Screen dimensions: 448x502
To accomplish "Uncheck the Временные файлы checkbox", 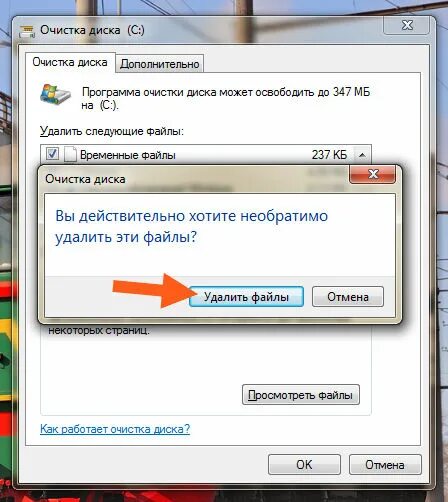I will point(52,154).
